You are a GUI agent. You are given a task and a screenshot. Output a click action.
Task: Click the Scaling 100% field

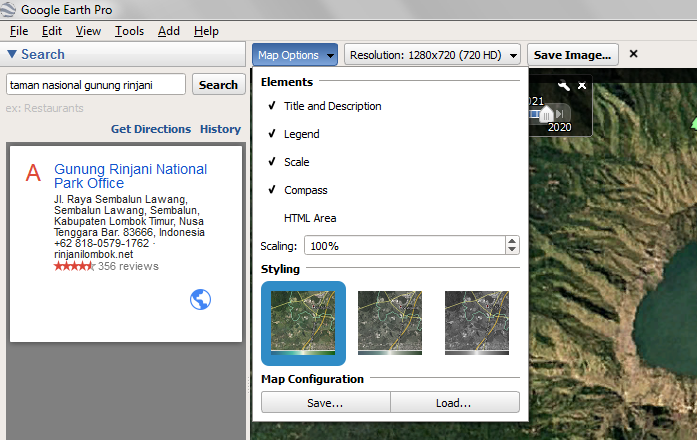click(405, 245)
